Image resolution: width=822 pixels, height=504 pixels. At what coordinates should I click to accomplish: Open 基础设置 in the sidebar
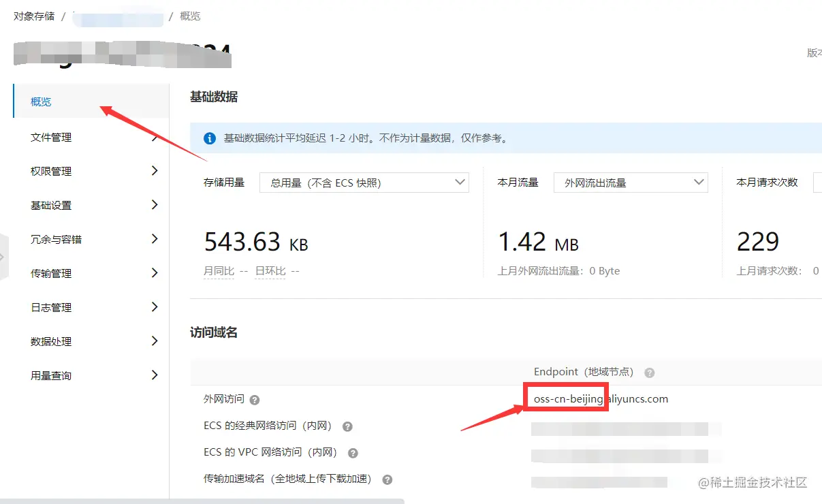[91, 205]
